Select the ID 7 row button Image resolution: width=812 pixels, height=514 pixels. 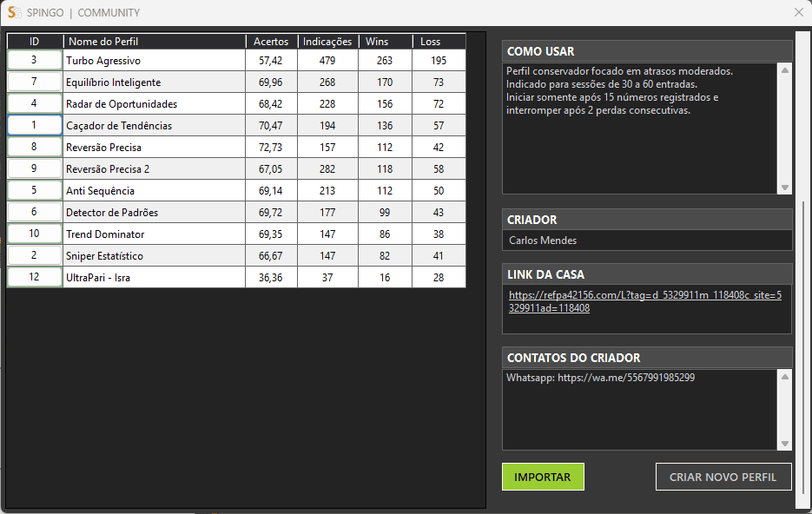click(x=34, y=82)
